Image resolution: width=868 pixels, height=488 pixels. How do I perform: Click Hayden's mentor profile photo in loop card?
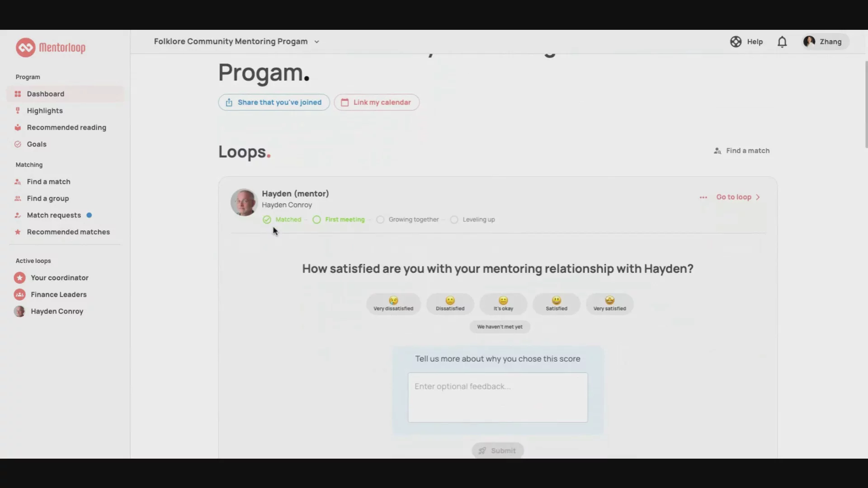pyautogui.click(x=244, y=202)
